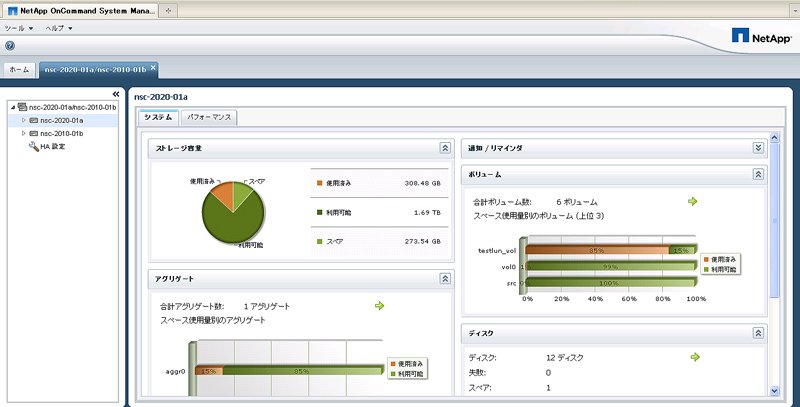The height and width of the screenshot is (407, 800).
Task: Select nsc-2010-01b in the tree
Action: [62, 134]
